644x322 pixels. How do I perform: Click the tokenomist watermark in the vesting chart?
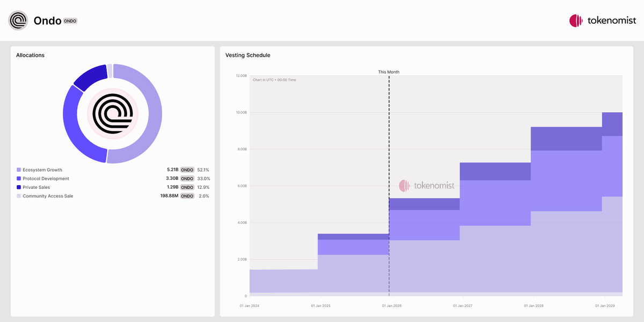pos(427,186)
